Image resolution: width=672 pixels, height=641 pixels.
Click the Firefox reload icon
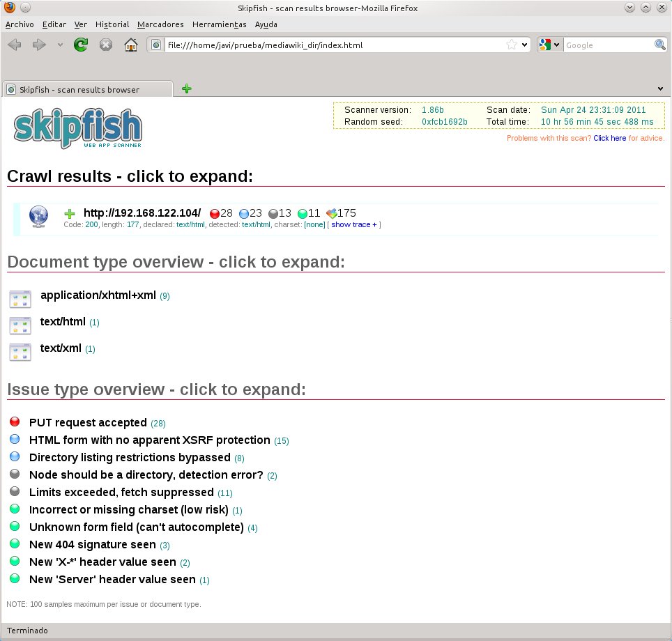80,44
